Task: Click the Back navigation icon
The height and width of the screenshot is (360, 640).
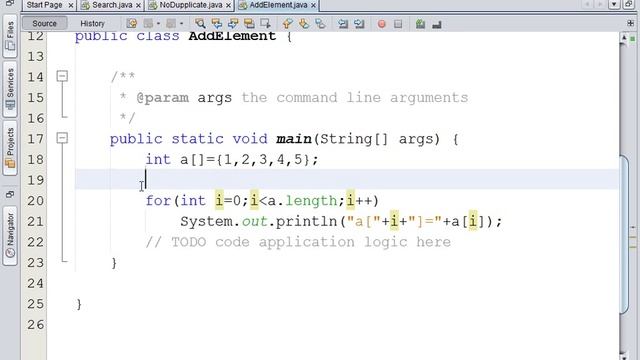Action: [x=148, y=24]
